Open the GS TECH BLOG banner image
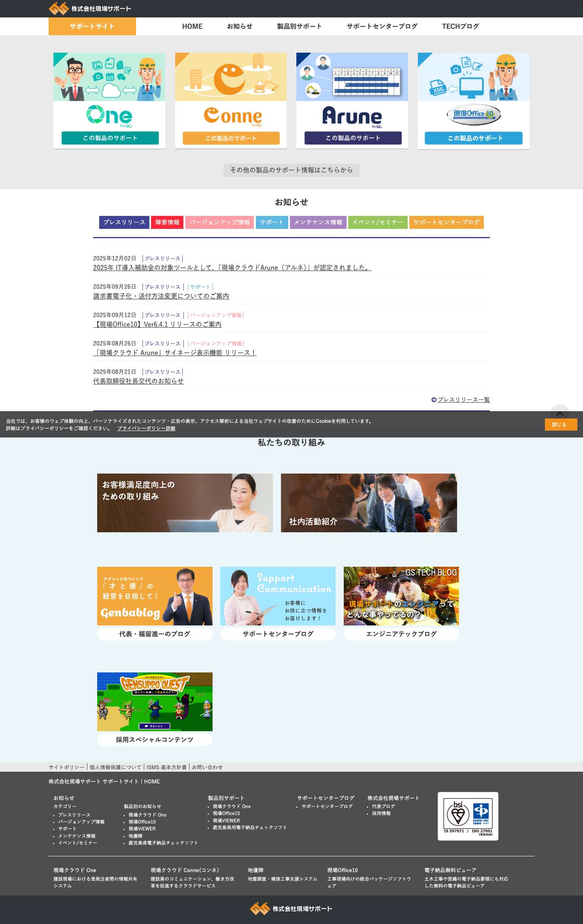Screen dimensions: 583x924 pyautogui.click(x=401, y=596)
